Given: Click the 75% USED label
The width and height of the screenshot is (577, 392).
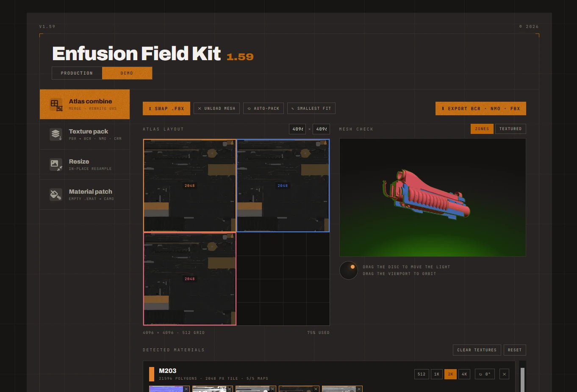Looking at the screenshot, I should tap(319, 333).
